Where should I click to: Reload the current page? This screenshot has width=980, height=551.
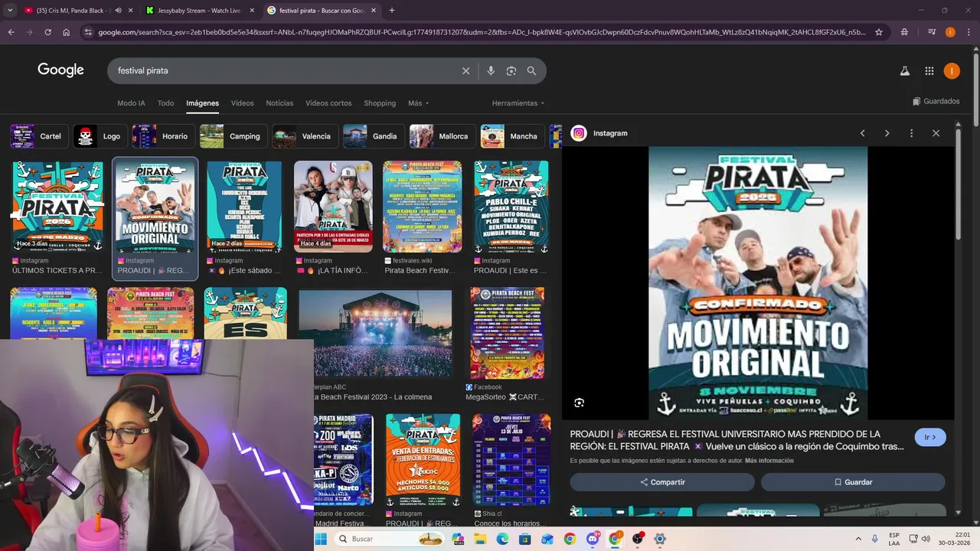point(47,32)
